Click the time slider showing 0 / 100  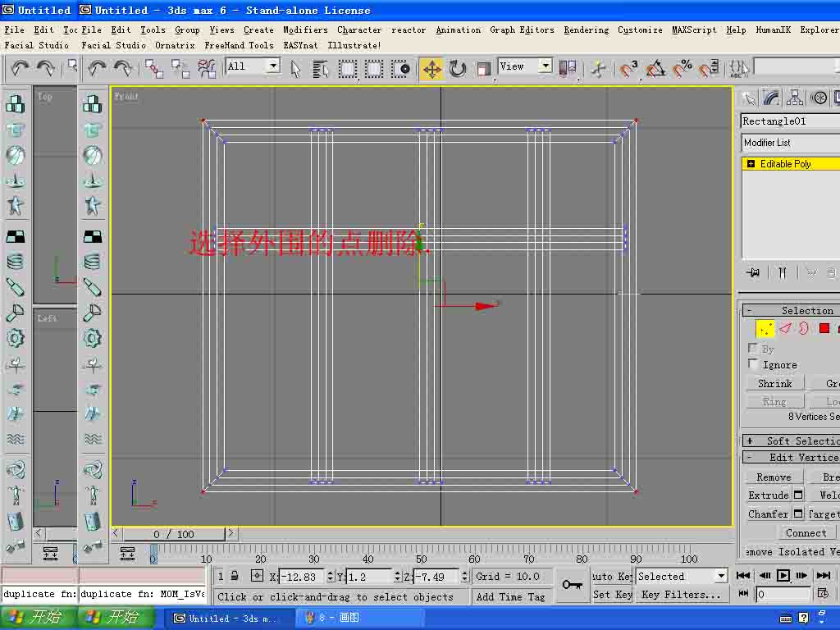[x=174, y=534]
